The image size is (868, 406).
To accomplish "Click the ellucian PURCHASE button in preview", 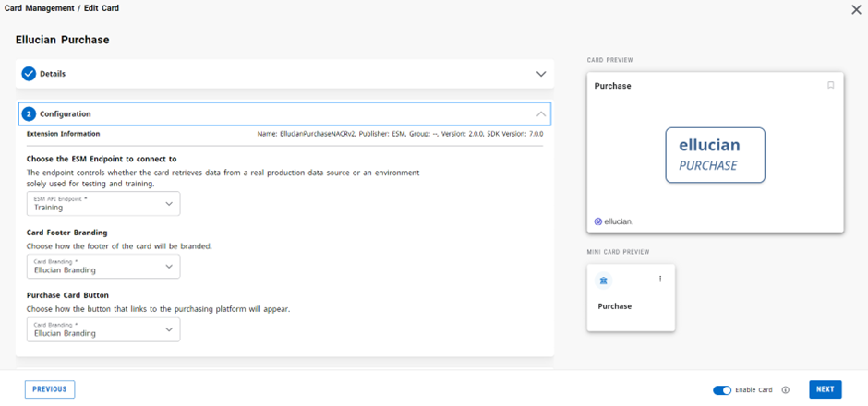I will pos(716,155).
